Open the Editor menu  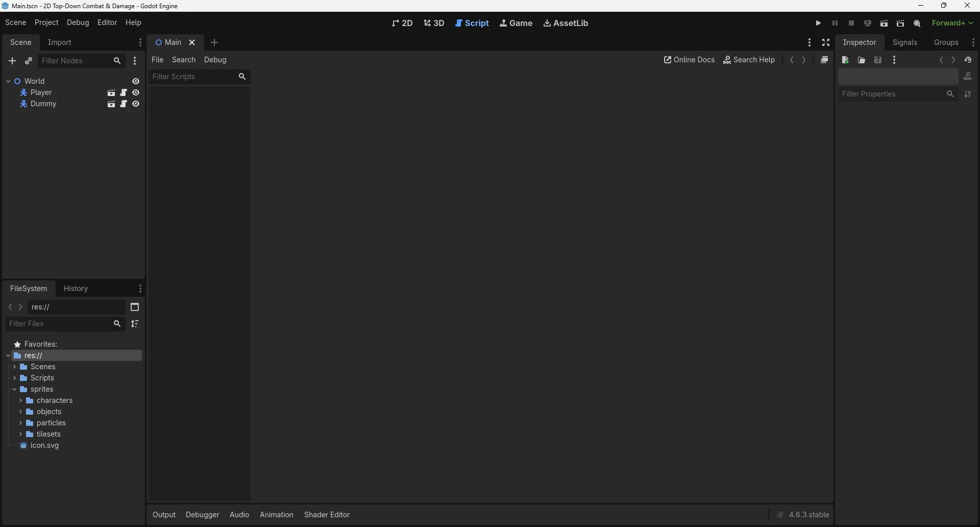pos(107,22)
